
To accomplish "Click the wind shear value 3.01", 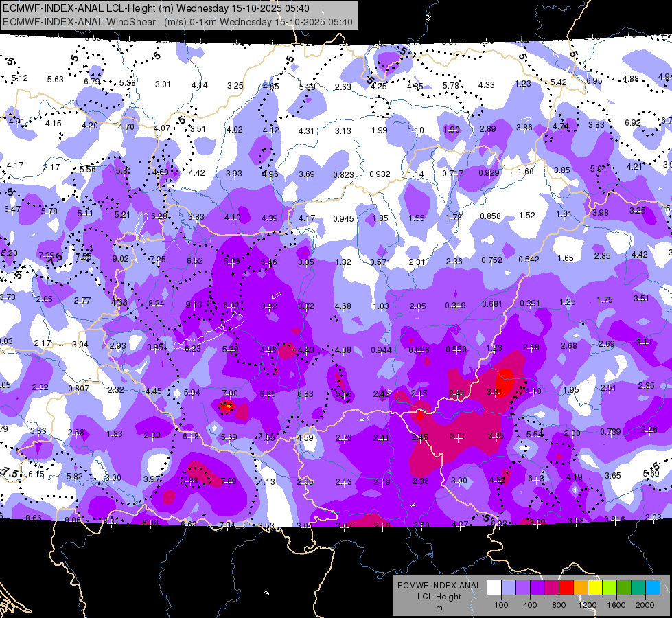I will pos(163,84).
